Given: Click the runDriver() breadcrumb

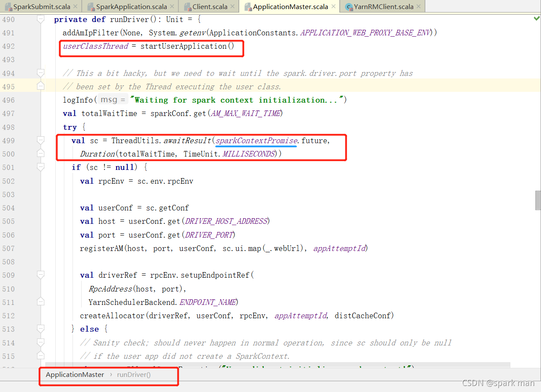Looking at the screenshot, I should pos(134,375).
